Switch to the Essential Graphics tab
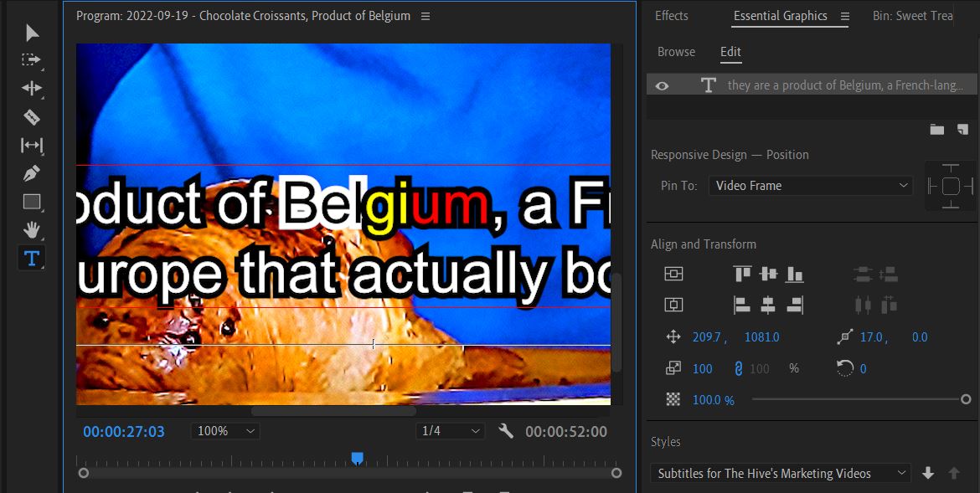980x493 pixels. click(780, 16)
